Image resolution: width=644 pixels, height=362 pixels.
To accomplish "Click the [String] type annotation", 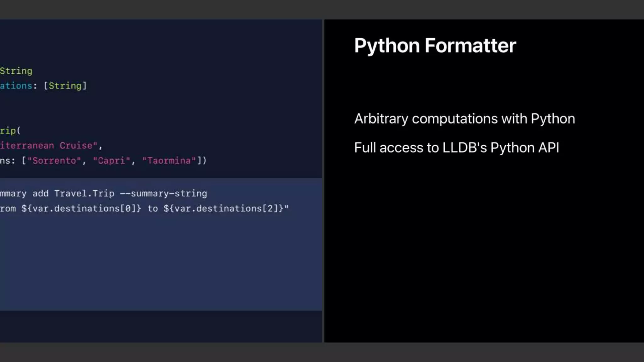I will (x=65, y=86).
